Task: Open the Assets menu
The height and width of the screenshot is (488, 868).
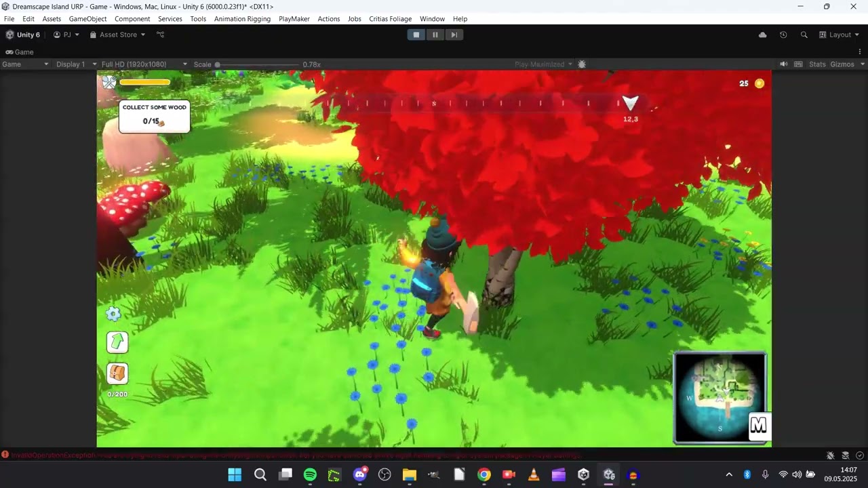Action: click(x=52, y=19)
